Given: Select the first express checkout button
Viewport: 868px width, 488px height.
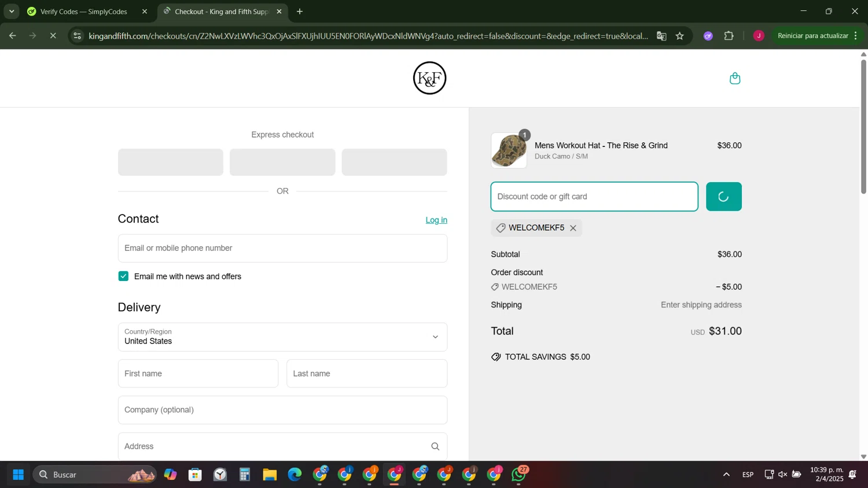Looking at the screenshot, I should coord(171,162).
